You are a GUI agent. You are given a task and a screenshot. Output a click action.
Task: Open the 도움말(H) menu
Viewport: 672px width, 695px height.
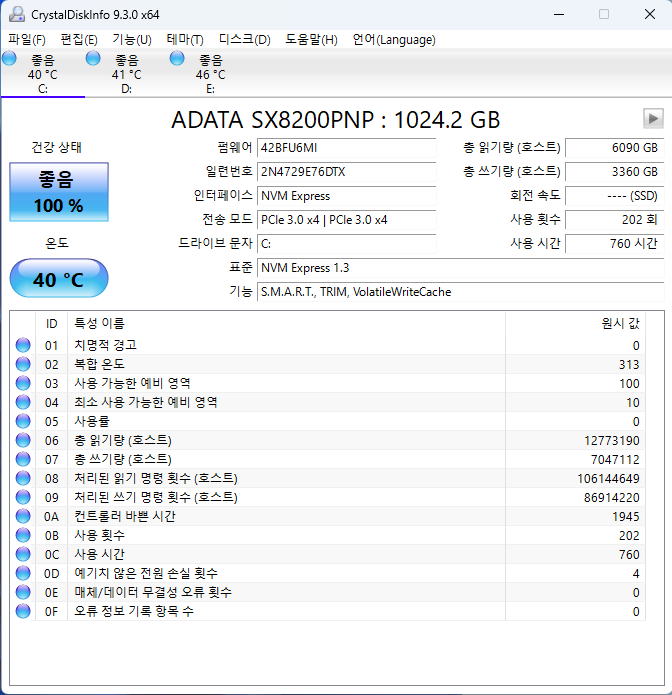311,39
